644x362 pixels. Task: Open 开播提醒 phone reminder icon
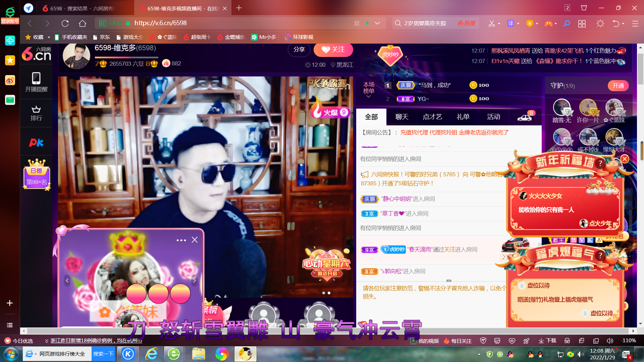(36, 82)
